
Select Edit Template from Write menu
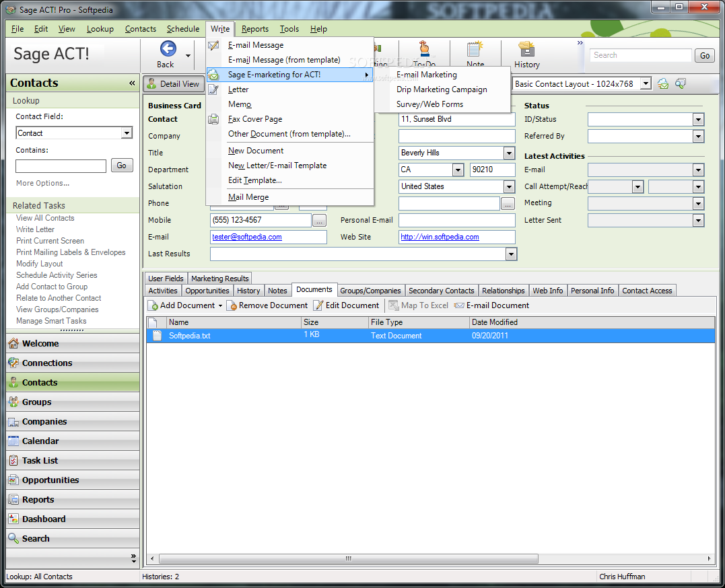[254, 180]
